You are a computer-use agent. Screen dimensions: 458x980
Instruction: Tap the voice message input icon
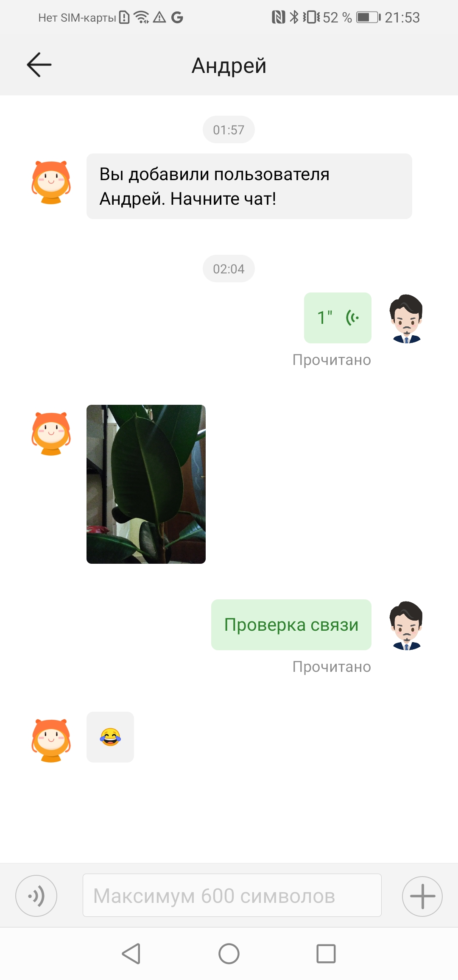click(x=36, y=896)
